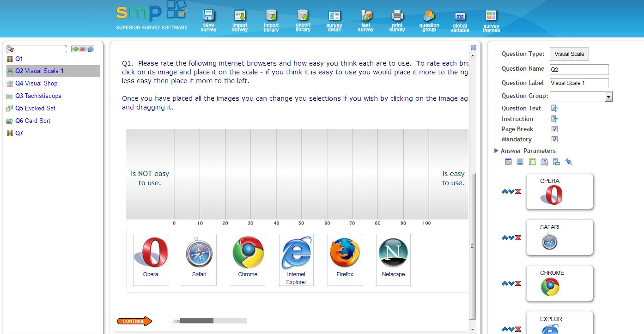
Task: Open the survey themes tool
Action: 491,21
